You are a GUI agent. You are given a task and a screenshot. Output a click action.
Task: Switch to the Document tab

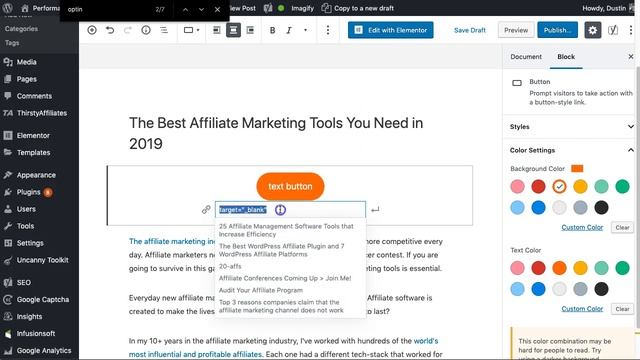click(x=526, y=57)
